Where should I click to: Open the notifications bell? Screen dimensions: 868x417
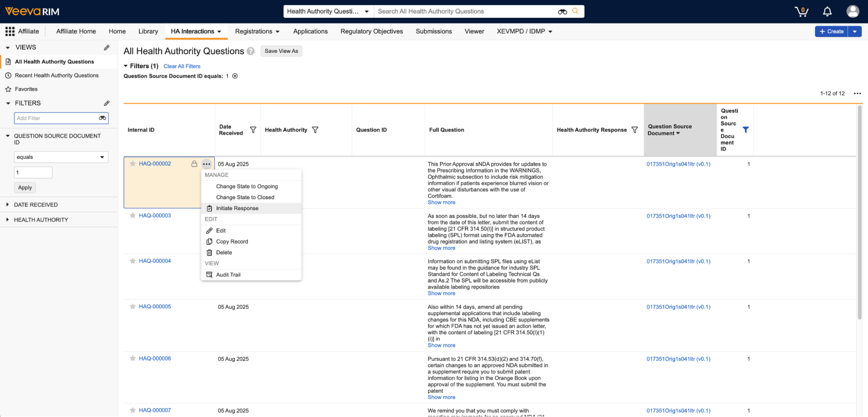tap(827, 12)
